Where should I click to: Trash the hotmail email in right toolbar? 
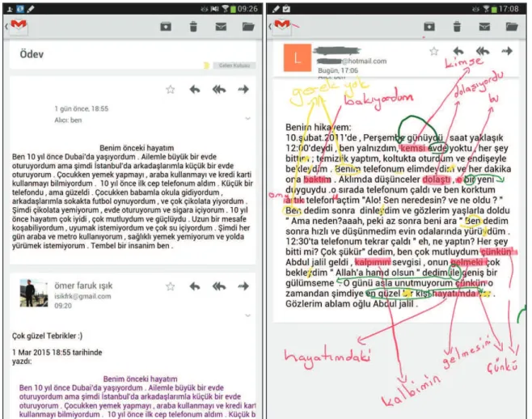click(x=457, y=26)
